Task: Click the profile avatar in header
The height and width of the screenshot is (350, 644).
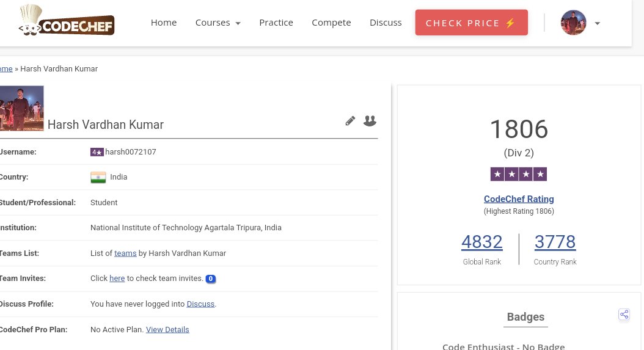Action: 573,23
